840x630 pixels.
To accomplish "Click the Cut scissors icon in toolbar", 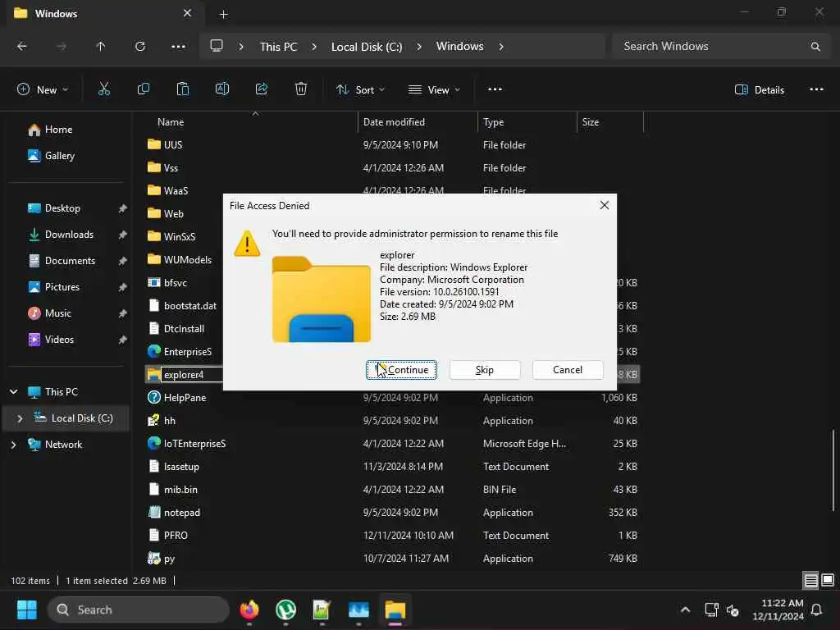I will tap(104, 89).
